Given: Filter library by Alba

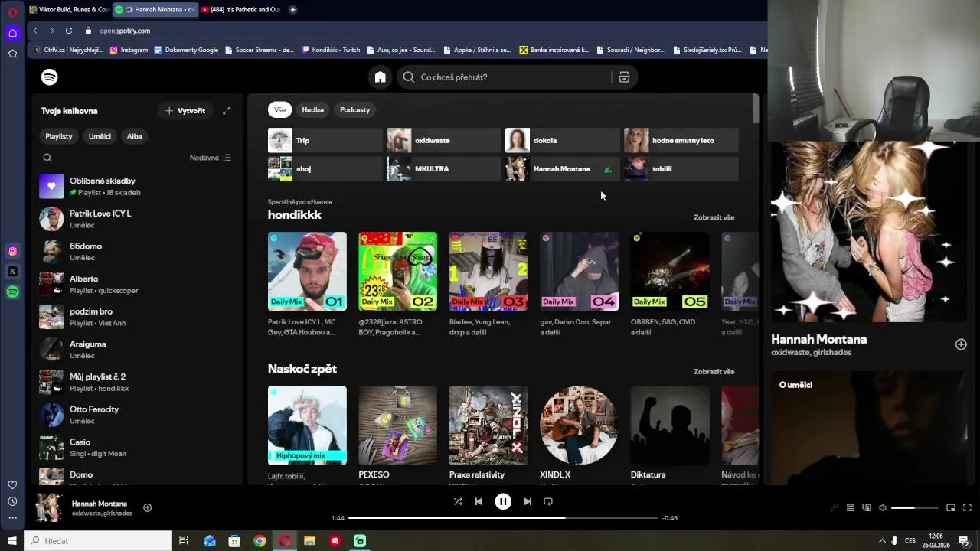Looking at the screenshot, I should point(135,136).
